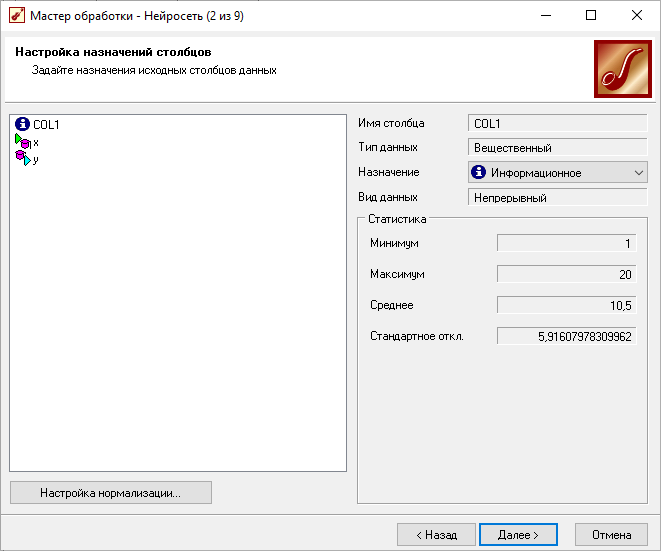Click the Назначение combo box text Информационное

[x=536, y=173]
